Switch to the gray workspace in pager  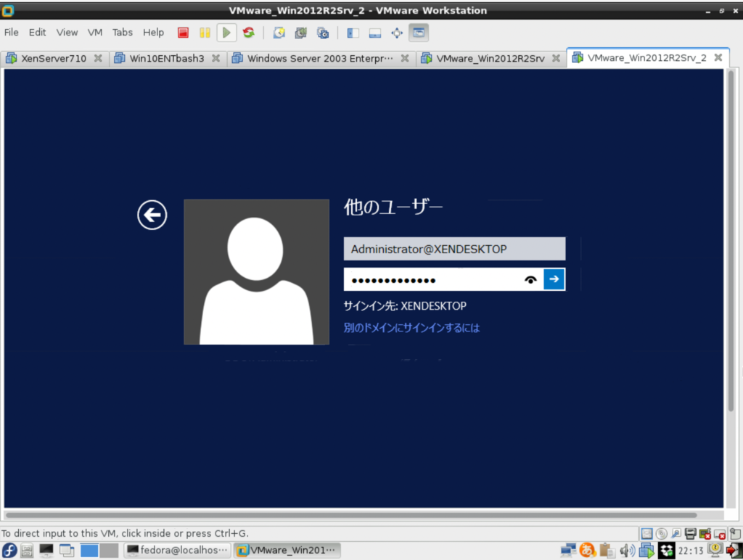tap(109, 550)
